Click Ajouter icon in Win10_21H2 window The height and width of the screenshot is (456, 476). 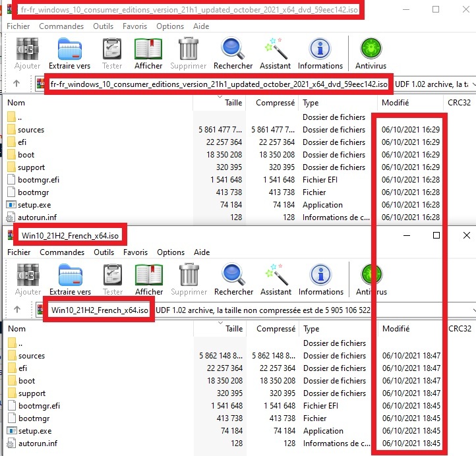coord(28,279)
